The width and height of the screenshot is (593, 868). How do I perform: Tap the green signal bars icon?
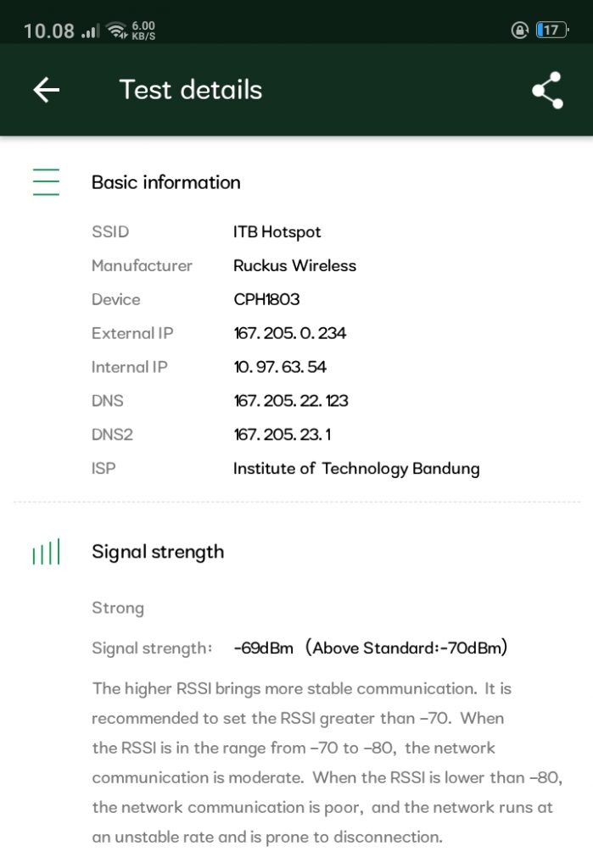click(x=45, y=551)
